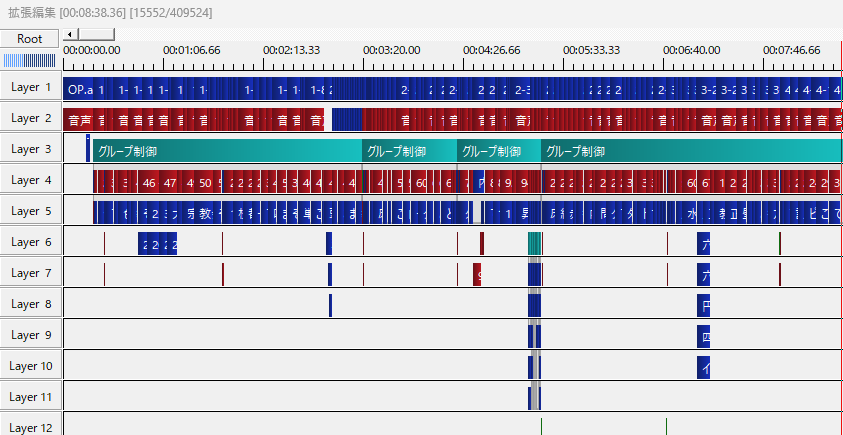Select the "円" object on Layer 8
This screenshot has width=843, height=435.
point(703,306)
